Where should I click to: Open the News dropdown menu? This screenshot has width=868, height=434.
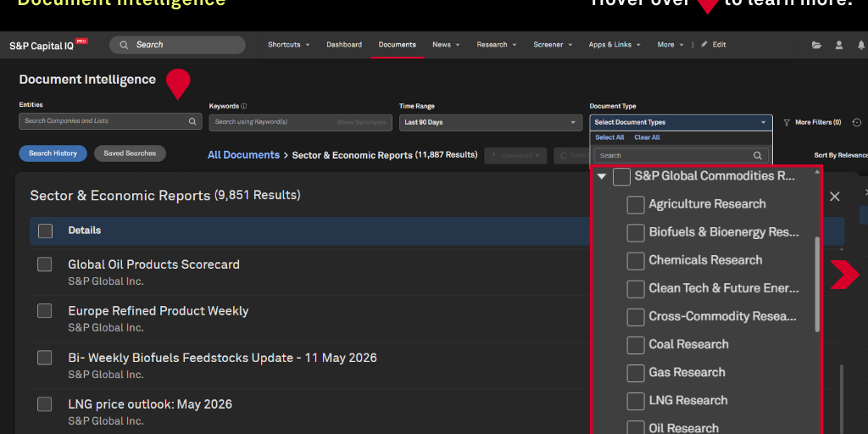pyautogui.click(x=446, y=45)
